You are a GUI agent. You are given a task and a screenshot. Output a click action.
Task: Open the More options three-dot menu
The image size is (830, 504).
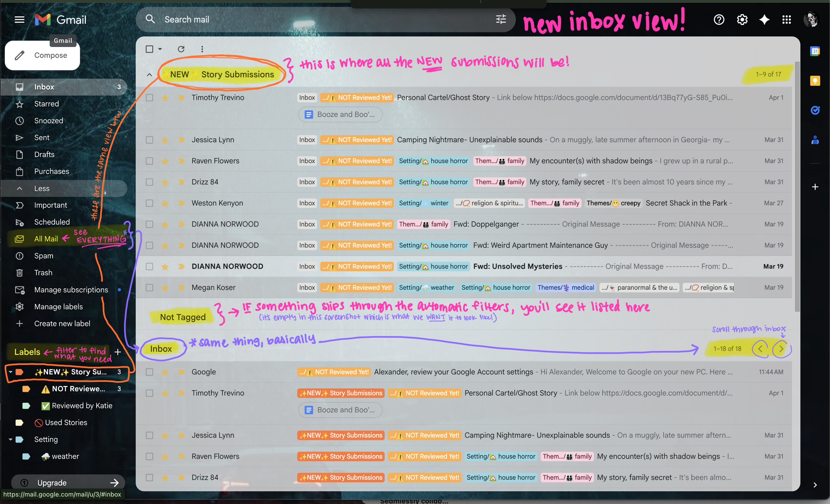click(x=202, y=49)
